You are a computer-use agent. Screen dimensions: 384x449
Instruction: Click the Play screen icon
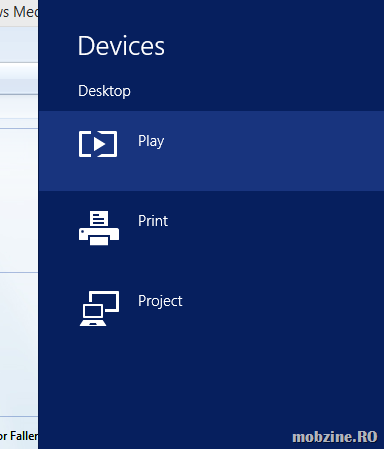click(x=98, y=144)
